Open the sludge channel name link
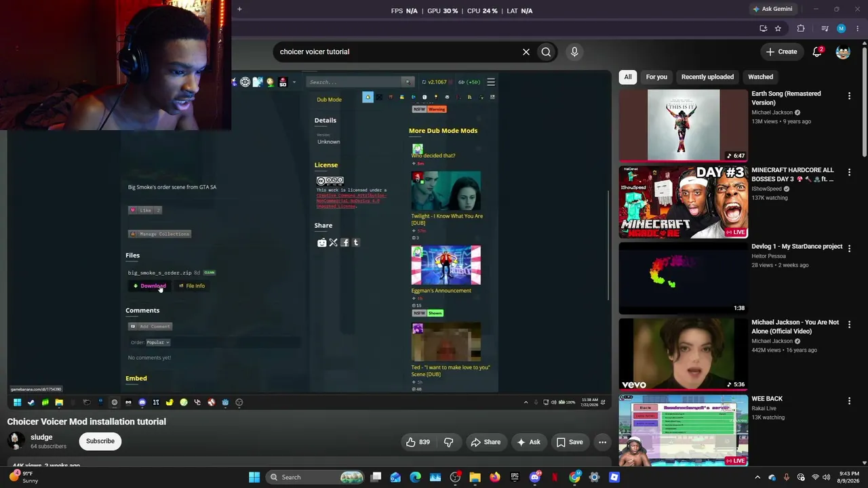This screenshot has height=488, width=868. 41,437
